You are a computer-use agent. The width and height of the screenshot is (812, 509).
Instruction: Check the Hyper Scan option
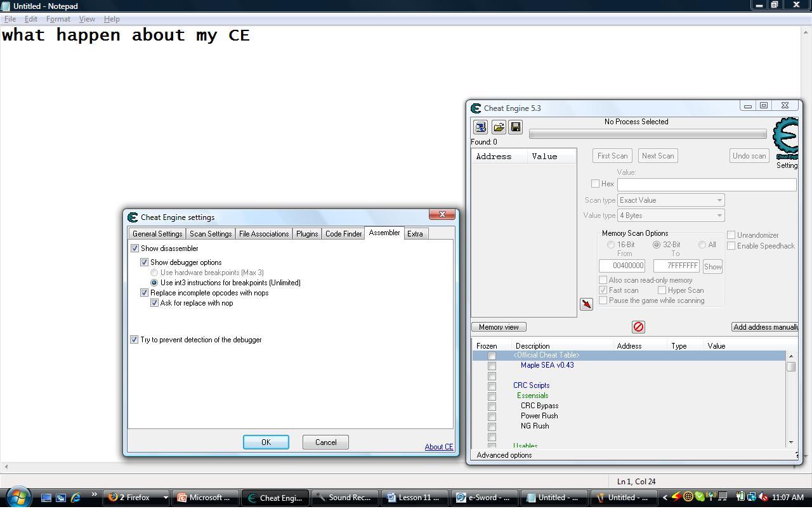(x=662, y=290)
